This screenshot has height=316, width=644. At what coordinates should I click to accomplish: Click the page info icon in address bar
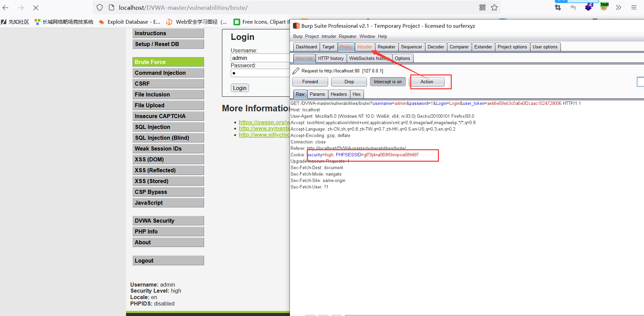[x=112, y=7]
